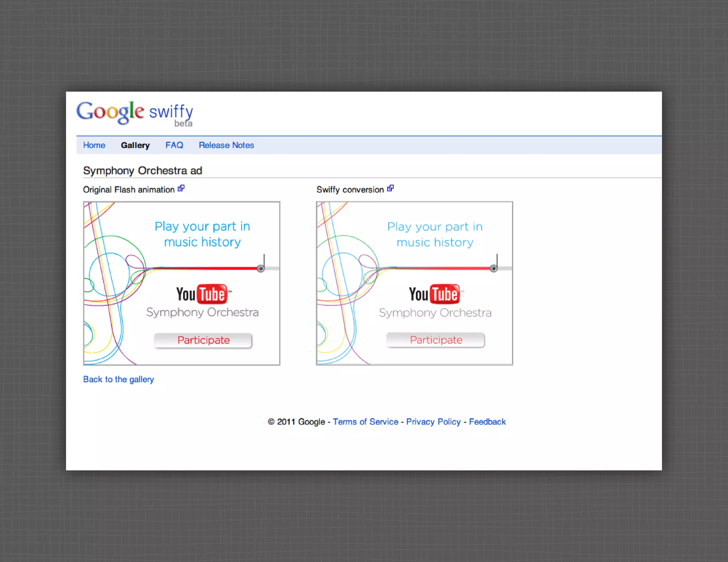This screenshot has width=728, height=562.
Task: Follow the Back to the gallery link
Action: pyautogui.click(x=118, y=379)
